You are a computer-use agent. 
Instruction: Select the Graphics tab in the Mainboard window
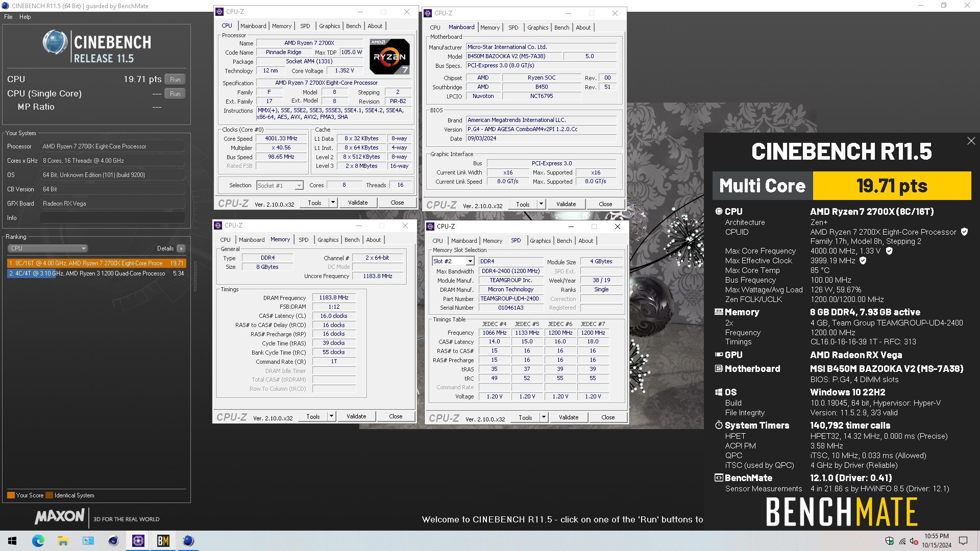click(538, 28)
